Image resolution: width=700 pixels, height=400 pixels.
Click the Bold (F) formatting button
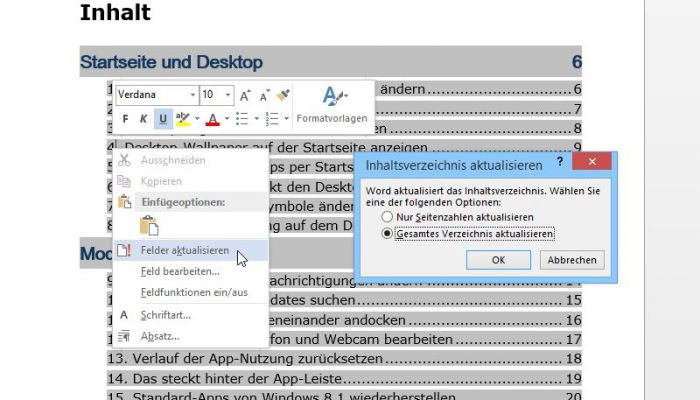point(125,119)
